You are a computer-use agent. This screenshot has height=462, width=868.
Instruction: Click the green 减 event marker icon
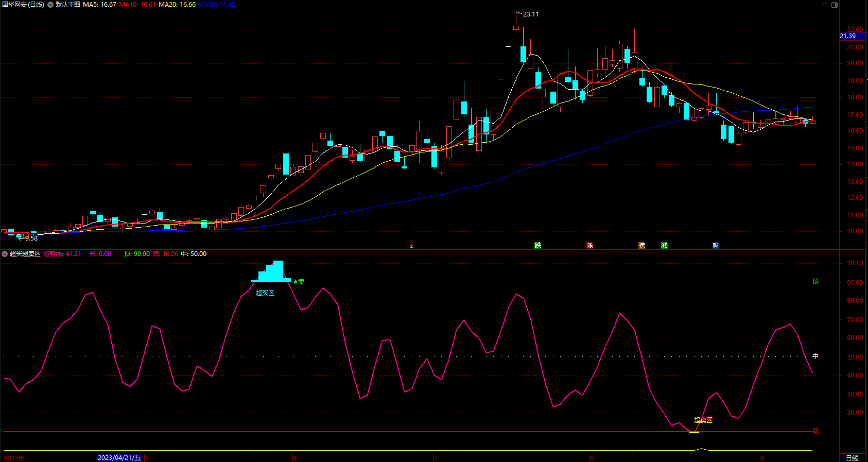(x=664, y=246)
